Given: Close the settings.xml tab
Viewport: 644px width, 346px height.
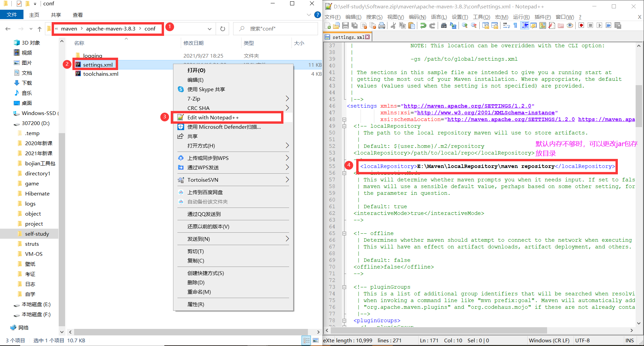Looking at the screenshot, I should click(x=367, y=37).
